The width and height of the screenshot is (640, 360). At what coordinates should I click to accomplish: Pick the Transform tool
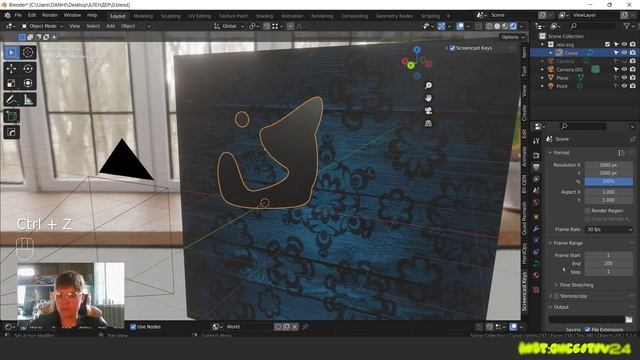[28, 83]
